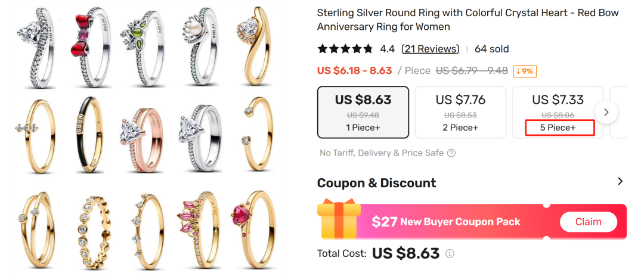Screen dimensions: 644x273
Task: Click the help icon after Price Safe
Action: 451,153
